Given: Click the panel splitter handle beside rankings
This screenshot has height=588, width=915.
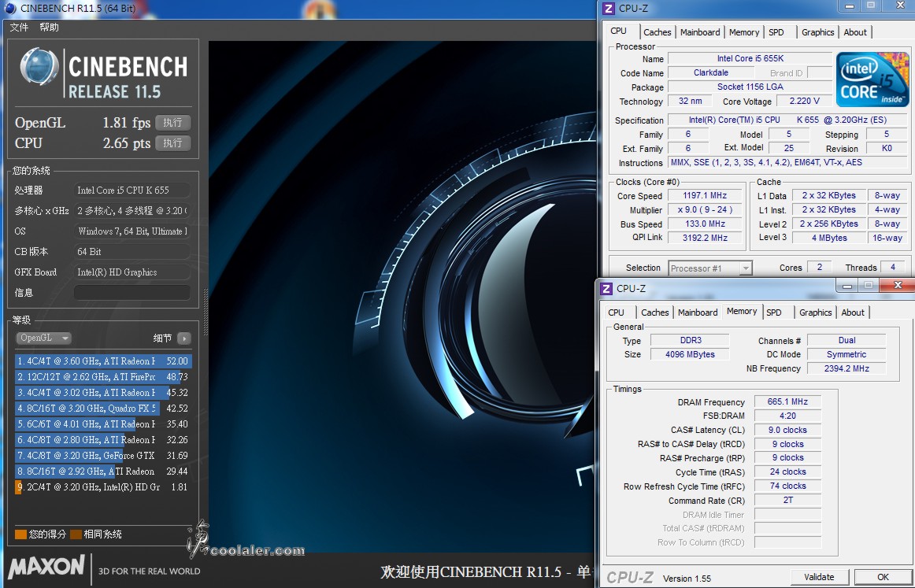Looking at the screenshot, I should click(205, 312).
